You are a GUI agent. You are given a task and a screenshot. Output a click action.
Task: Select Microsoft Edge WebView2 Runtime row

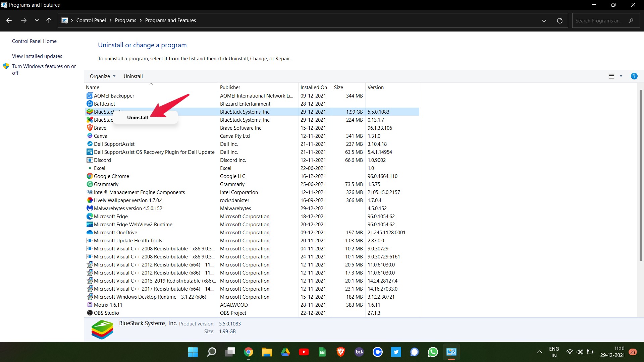[x=252, y=225]
